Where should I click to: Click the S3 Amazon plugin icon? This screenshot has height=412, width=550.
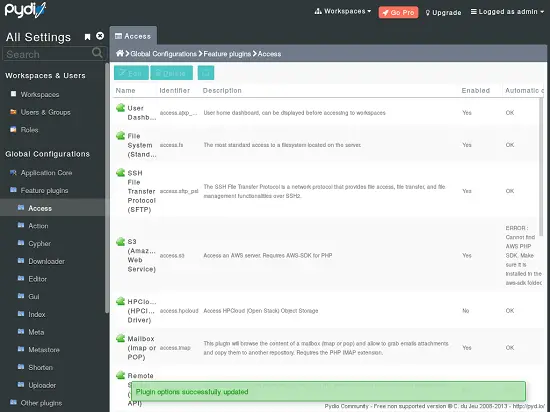click(120, 241)
